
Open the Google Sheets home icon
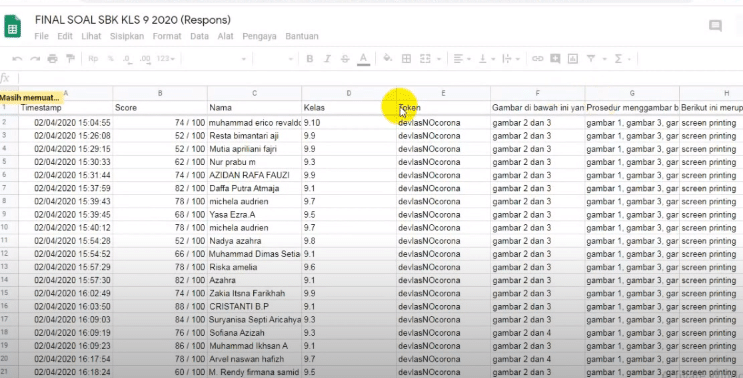[x=13, y=27]
